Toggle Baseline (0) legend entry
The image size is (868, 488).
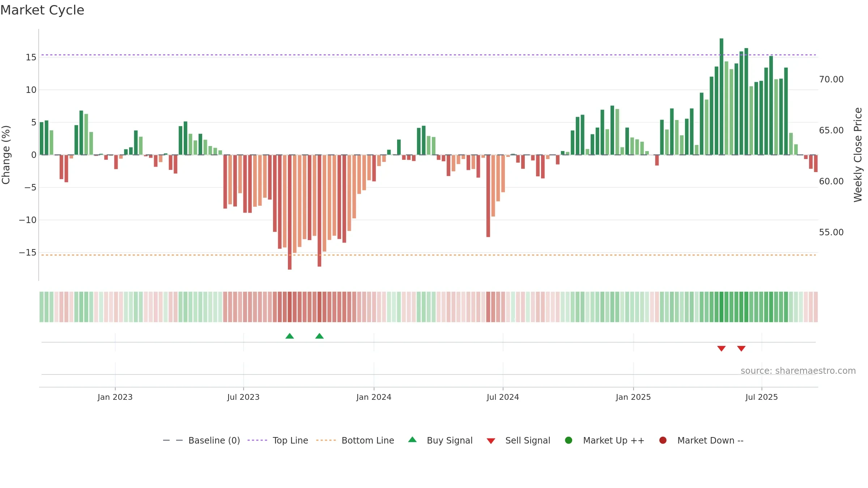tap(201, 440)
